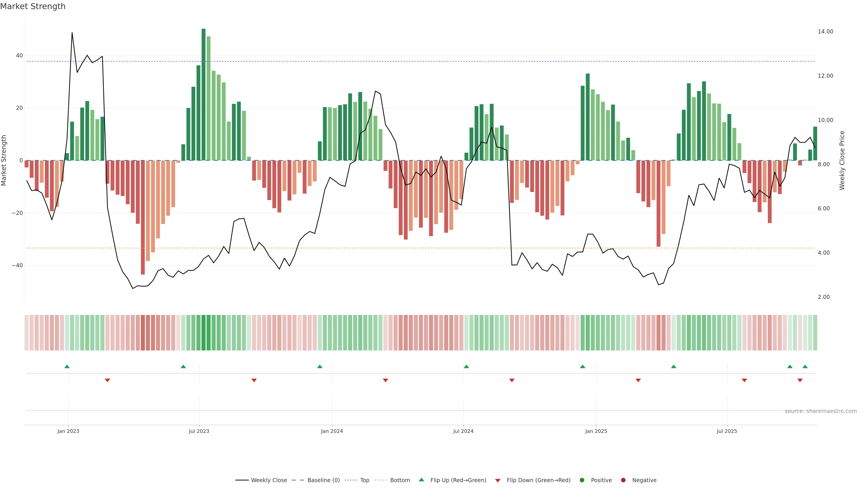The image size is (868, 488).
Task: Click the Flip Down red triangle legend icon
Action: [x=498, y=480]
